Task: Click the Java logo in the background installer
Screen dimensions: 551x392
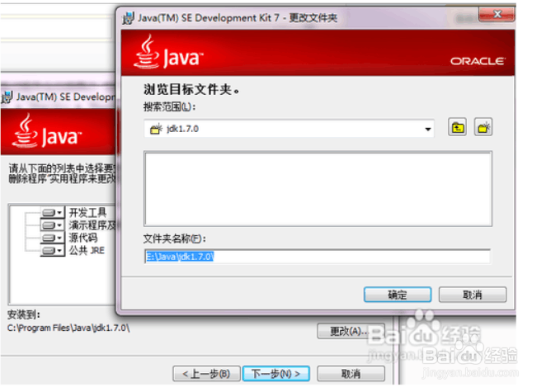Action: pyautogui.click(x=46, y=130)
